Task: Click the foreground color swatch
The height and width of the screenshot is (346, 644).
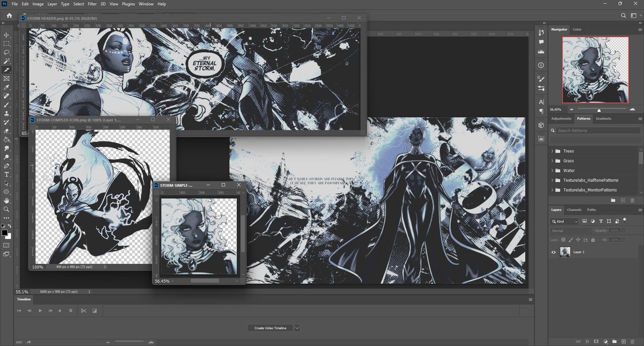Action: pos(5,232)
